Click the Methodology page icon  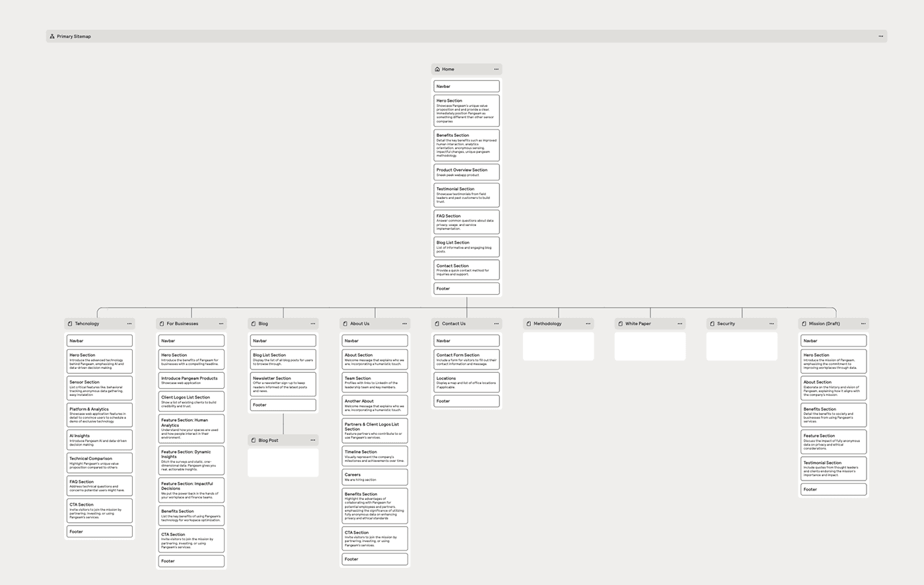coord(529,323)
